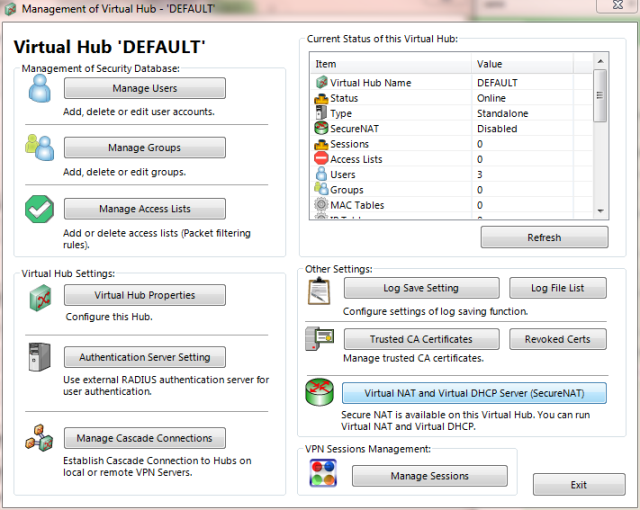Click the green checkmark Access Lists icon
This screenshot has width=640, height=510.
39,209
